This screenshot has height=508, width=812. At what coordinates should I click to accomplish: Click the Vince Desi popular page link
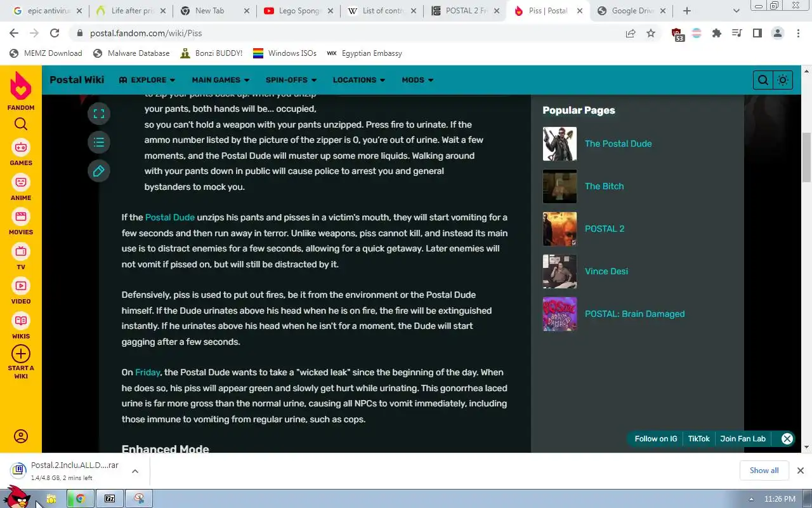click(606, 271)
